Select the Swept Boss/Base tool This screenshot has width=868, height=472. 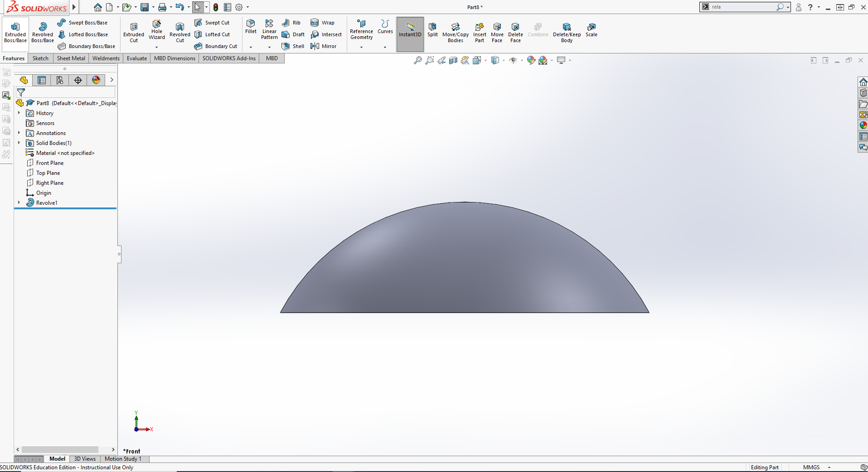coord(82,23)
